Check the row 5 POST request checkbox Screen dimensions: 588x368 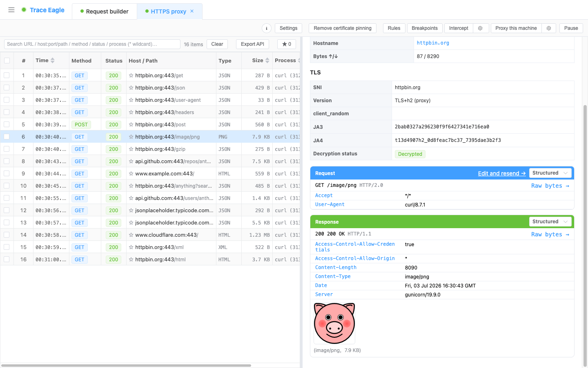7,124
